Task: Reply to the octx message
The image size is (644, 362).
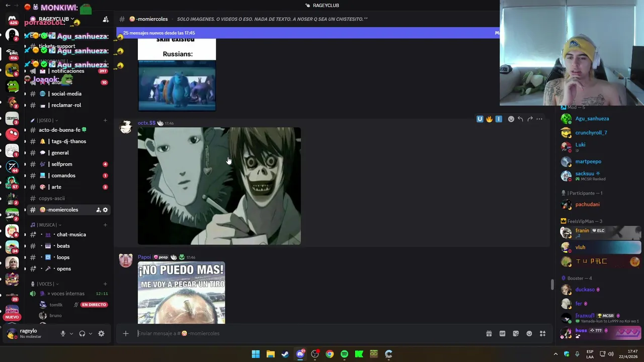Action: point(520,119)
